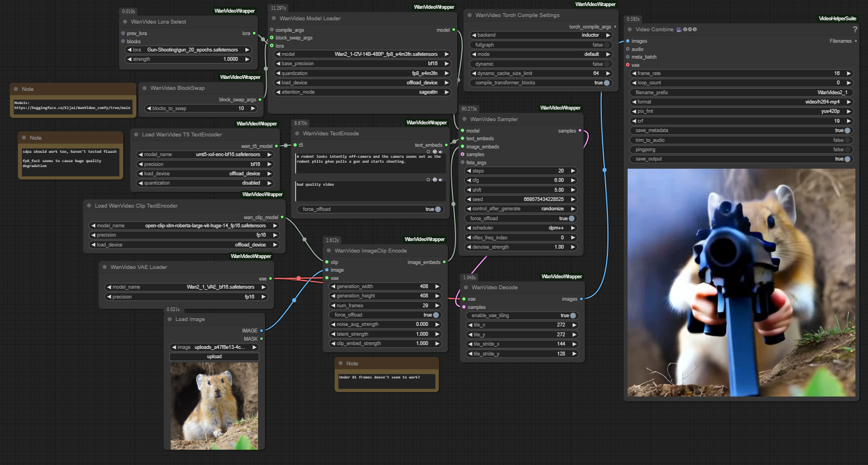The width and height of the screenshot is (868, 465).
Task: Open the Video Combine node help question mark
Action: coord(855,30)
